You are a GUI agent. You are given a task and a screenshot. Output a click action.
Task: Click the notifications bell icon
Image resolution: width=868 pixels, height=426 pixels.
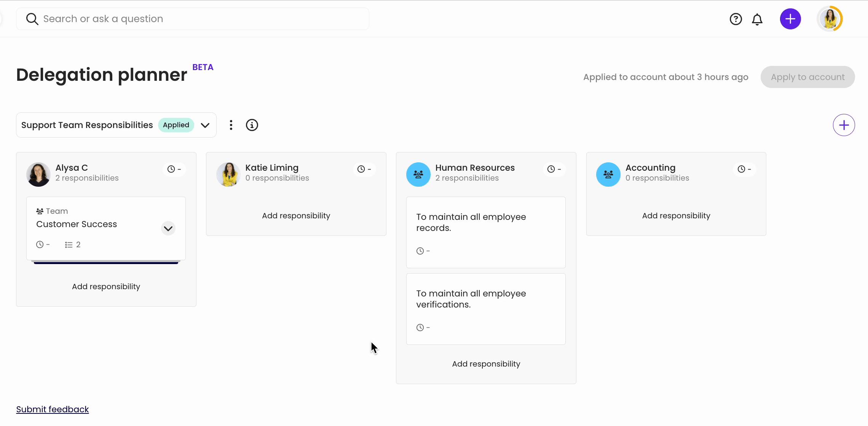757,19
